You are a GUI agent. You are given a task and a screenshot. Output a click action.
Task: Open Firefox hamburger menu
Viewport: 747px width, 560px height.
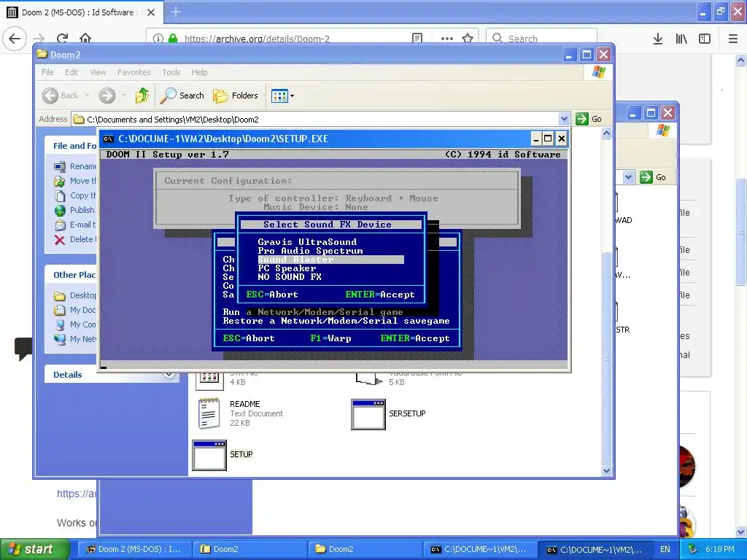click(x=733, y=39)
